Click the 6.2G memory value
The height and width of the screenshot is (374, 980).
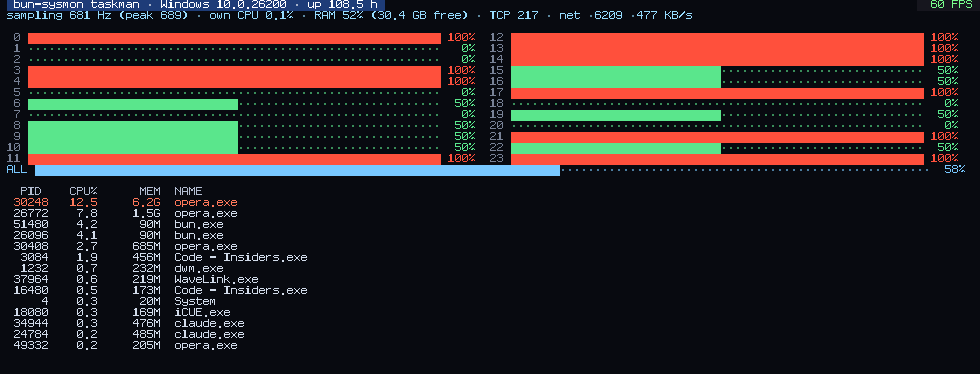pyautogui.click(x=147, y=203)
